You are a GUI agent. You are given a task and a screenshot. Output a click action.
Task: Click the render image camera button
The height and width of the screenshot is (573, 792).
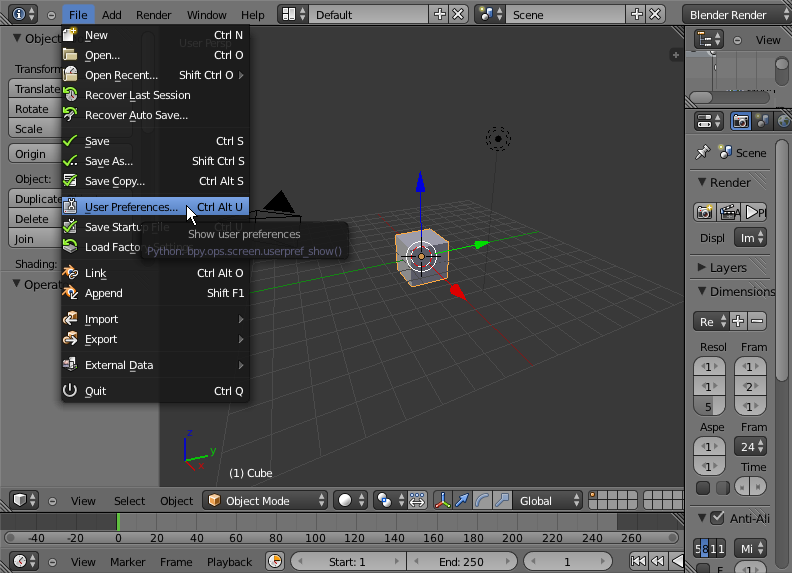[705, 212]
